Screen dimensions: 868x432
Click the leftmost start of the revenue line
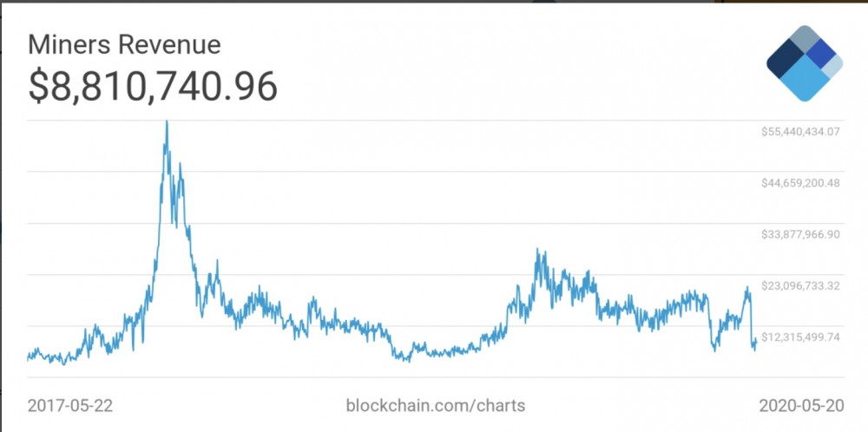point(28,357)
